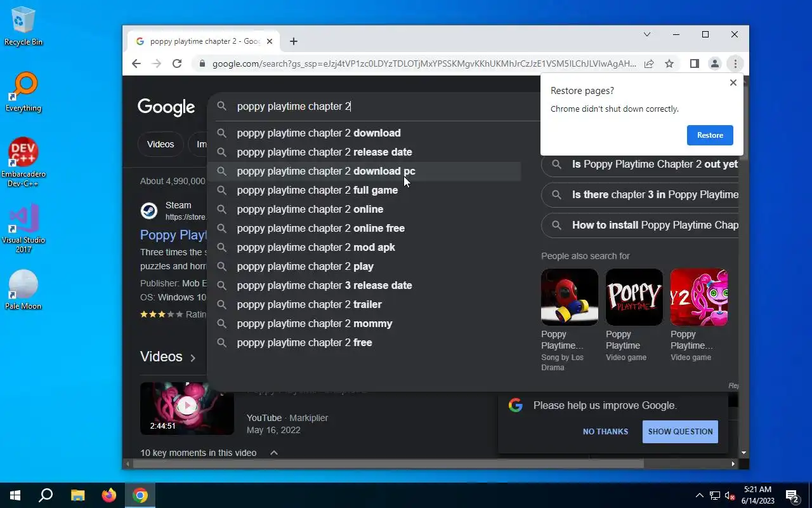Select the Everything desktop shortcut
Viewport: 812px width, 508px height.
click(x=23, y=93)
